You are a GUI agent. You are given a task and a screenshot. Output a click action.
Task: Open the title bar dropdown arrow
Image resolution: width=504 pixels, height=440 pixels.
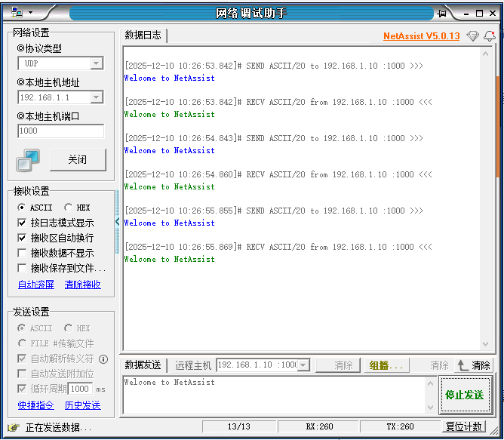[x=30, y=13]
